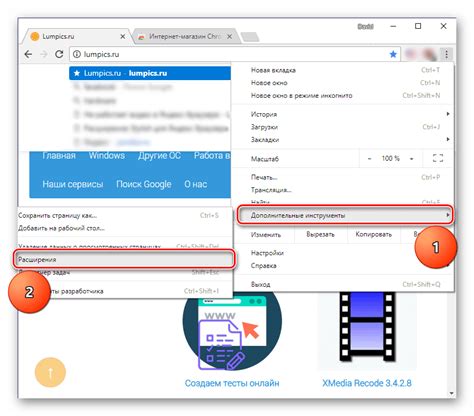
Task: Click the scroll-to-top arrow button
Action: pyautogui.click(x=50, y=373)
